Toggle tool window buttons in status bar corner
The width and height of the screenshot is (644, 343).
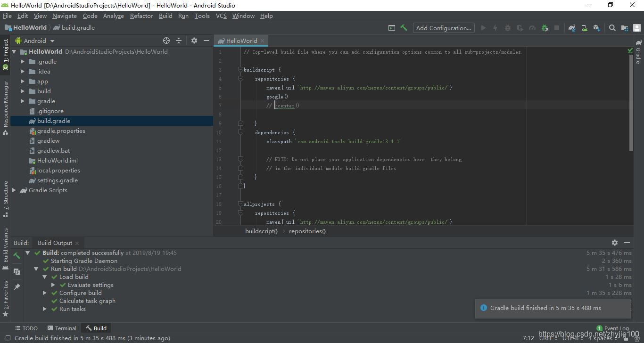coord(7,338)
